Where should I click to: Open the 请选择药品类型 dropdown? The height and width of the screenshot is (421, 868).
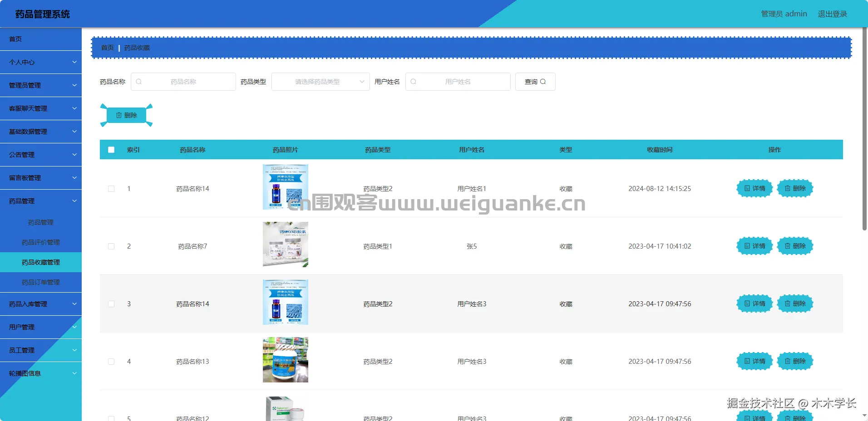[x=321, y=82]
